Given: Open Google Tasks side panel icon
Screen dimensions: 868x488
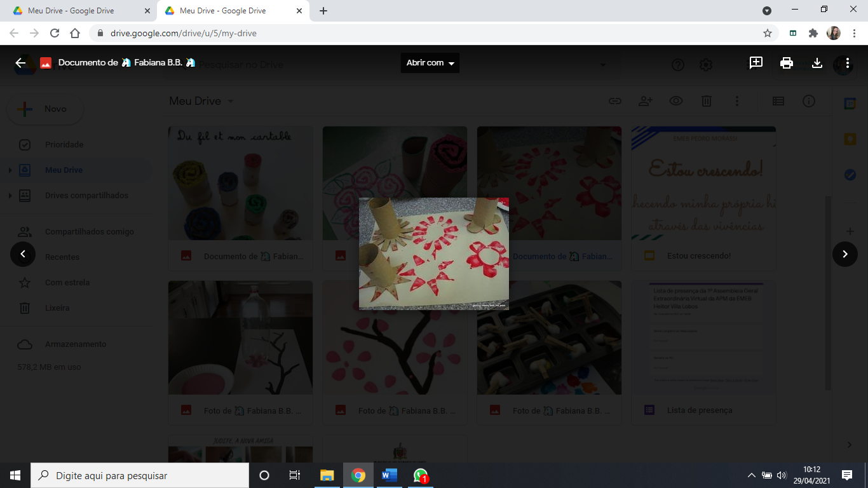Looking at the screenshot, I should [x=850, y=175].
